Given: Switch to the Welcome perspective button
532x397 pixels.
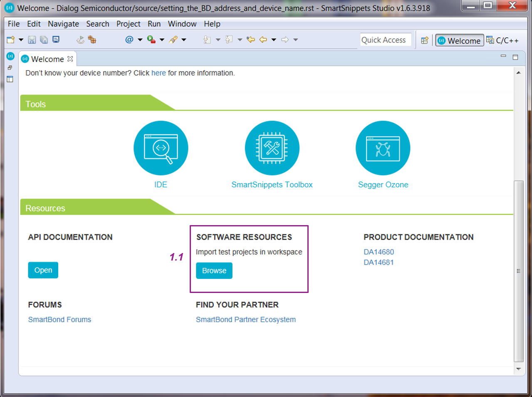Looking at the screenshot, I should coord(460,40).
